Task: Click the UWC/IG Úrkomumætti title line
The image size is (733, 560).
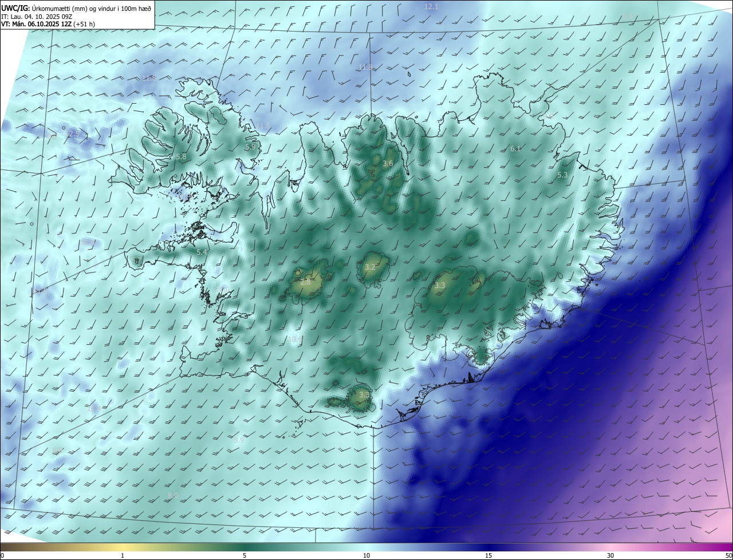Action: click(76, 8)
